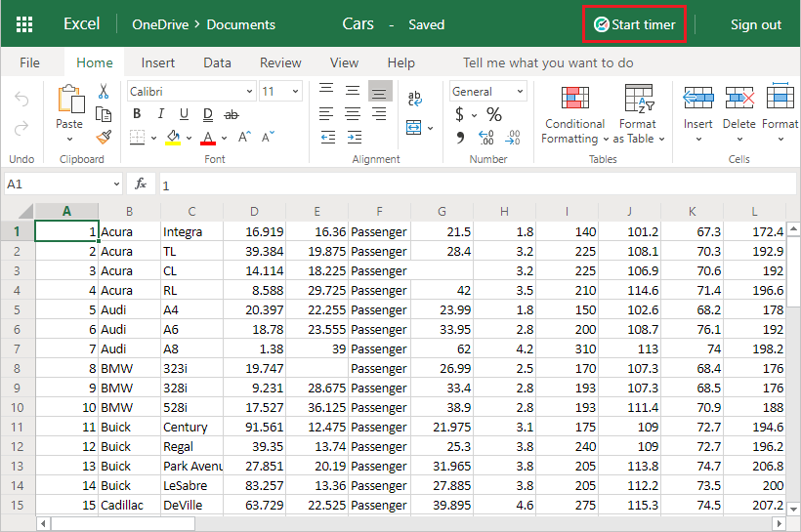Apply Comma style number format
801x532 pixels.
click(x=460, y=137)
